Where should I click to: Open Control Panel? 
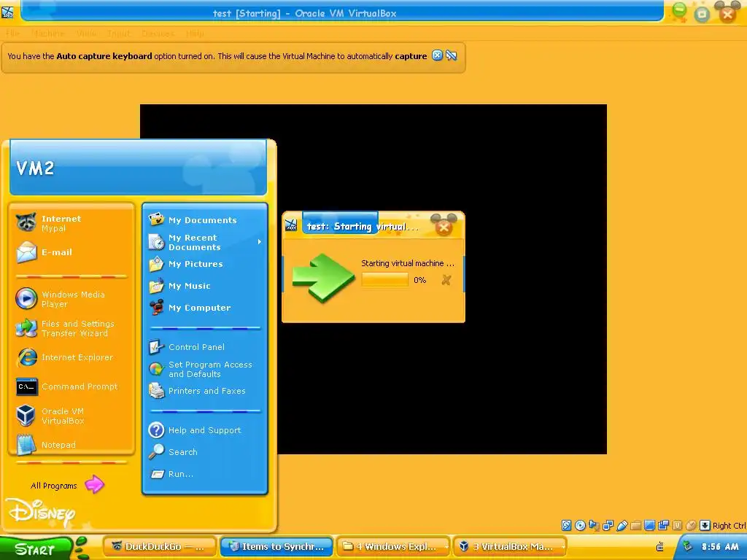point(205,346)
